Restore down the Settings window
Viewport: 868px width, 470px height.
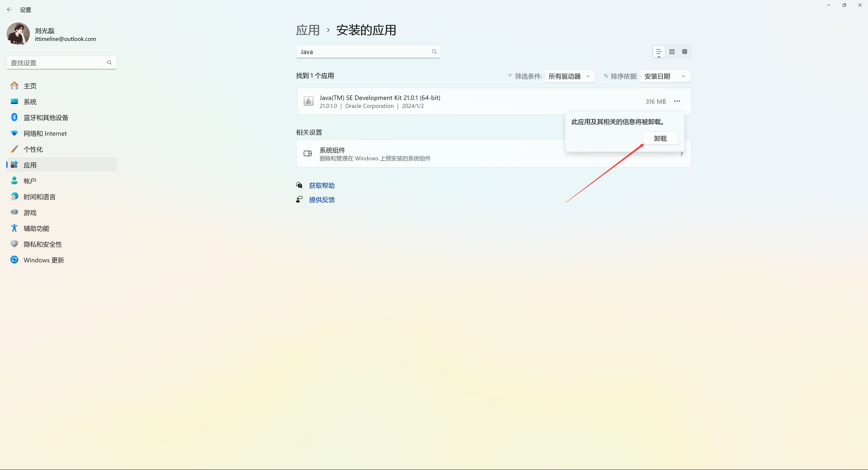pyautogui.click(x=844, y=5)
